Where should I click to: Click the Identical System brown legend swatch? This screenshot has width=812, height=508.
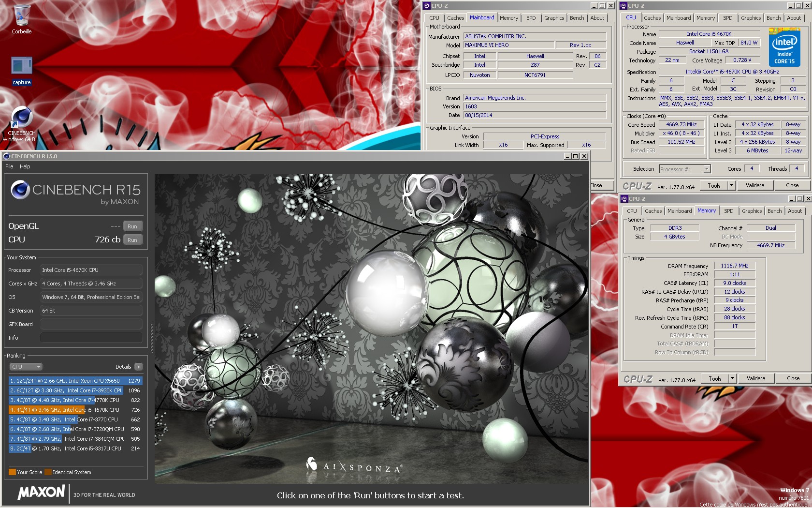point(48,472)
